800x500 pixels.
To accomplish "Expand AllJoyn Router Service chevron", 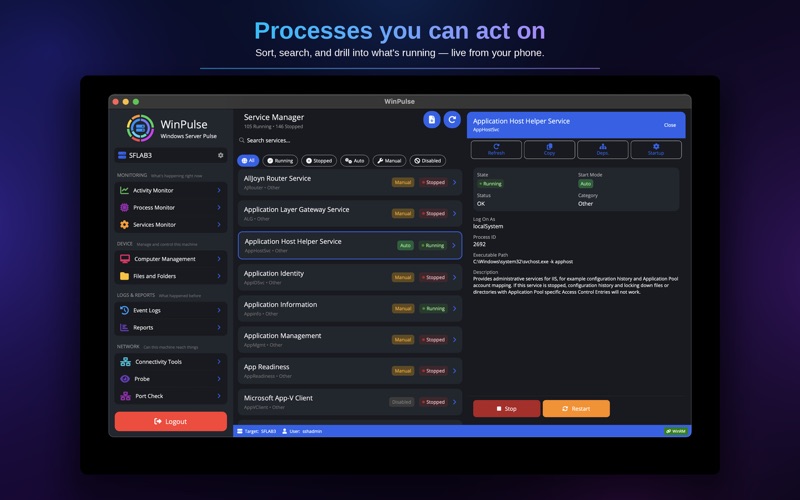I will coord(454,182).
